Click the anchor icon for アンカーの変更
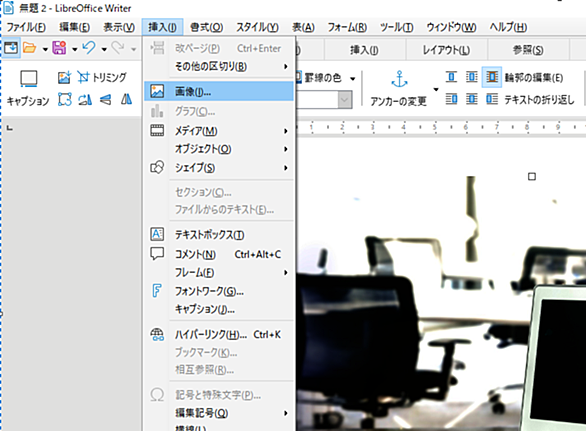586x431 pixels. point(399,78)
